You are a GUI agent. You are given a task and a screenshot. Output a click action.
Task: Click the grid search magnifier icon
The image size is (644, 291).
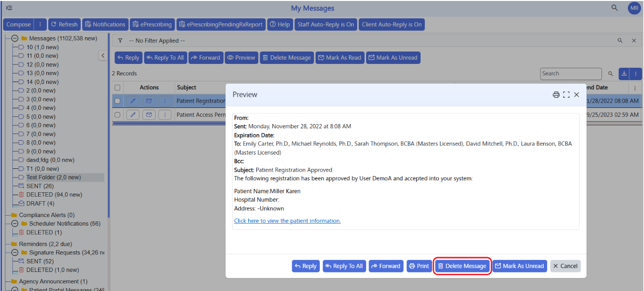pos(611,73)
